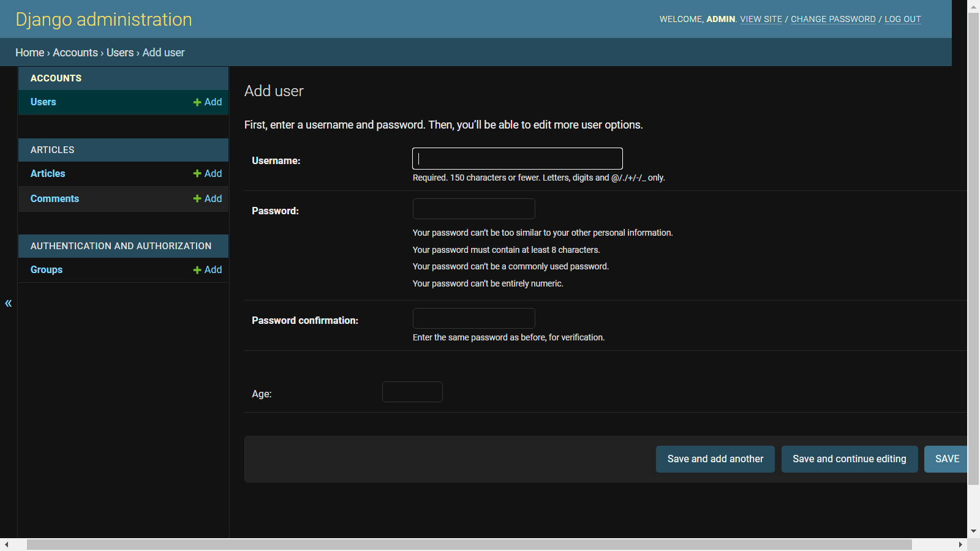Click the vertical scrollbar down arrow

[x=974, y=531]
